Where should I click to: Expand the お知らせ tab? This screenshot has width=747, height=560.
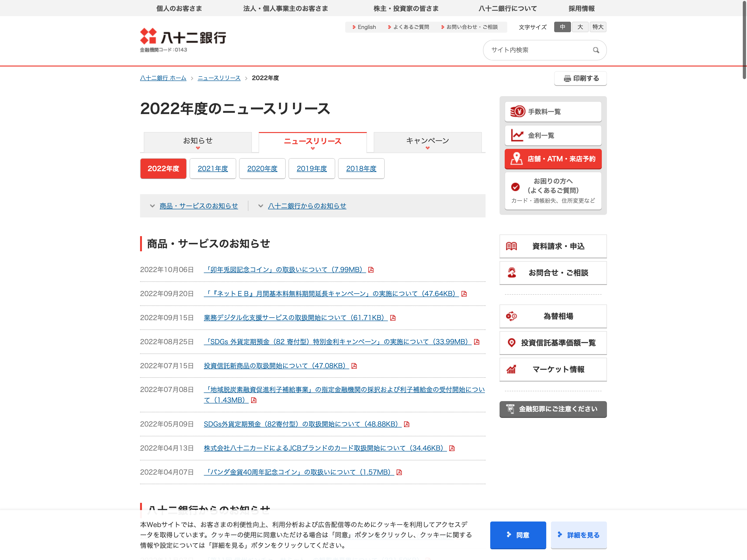click(197, 142)
